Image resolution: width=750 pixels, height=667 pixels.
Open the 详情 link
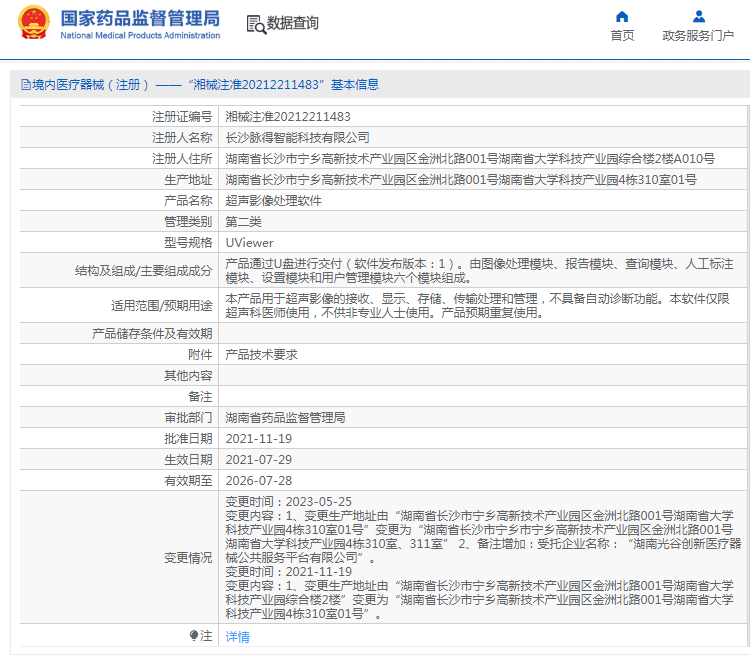tap(237, 636)
